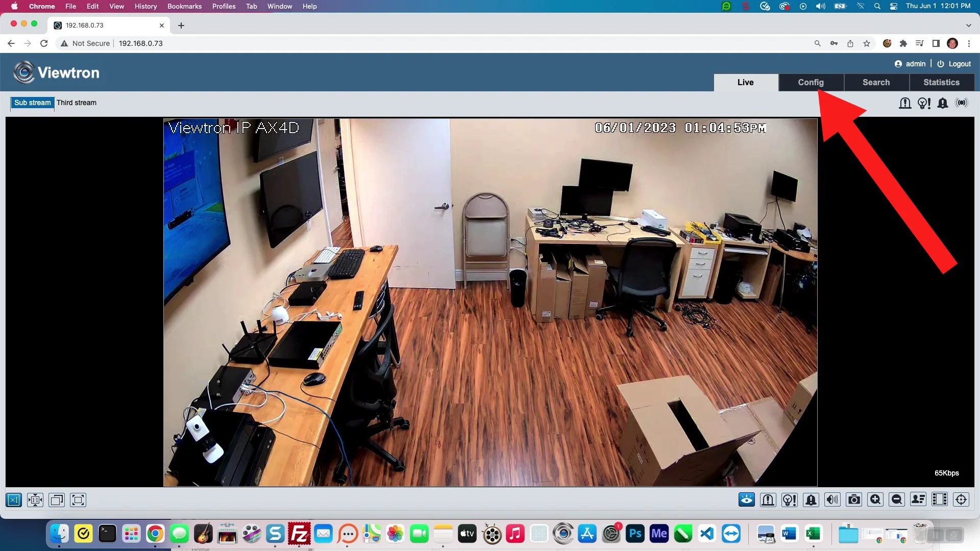Switch to the Statistics tab

pos(941,82)
